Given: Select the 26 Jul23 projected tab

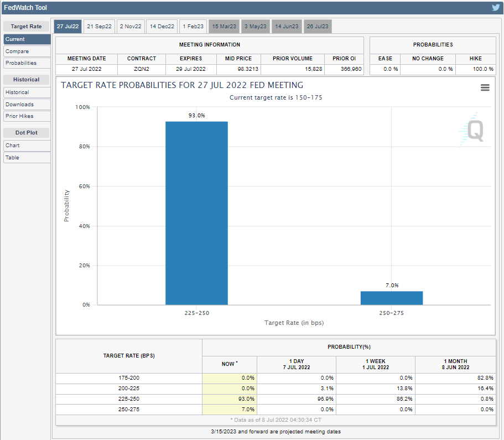Looking at the screenshot, I should pos(318,26).
